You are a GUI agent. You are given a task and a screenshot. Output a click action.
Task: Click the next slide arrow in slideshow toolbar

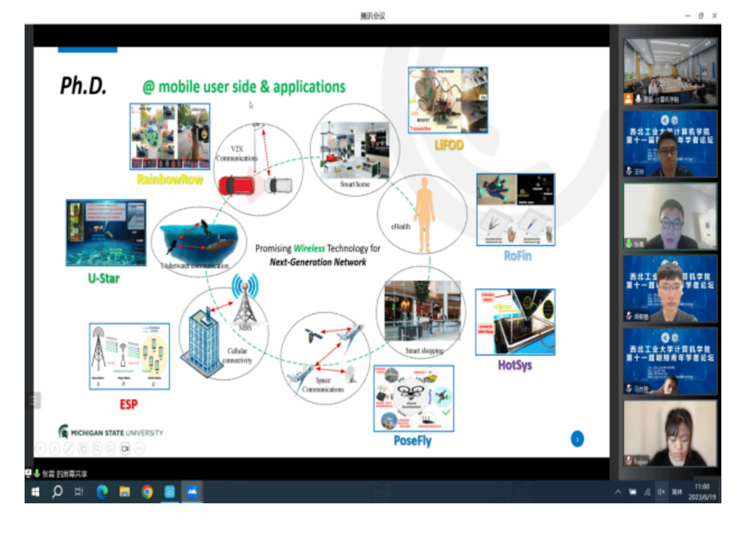[x=55, y=448]
